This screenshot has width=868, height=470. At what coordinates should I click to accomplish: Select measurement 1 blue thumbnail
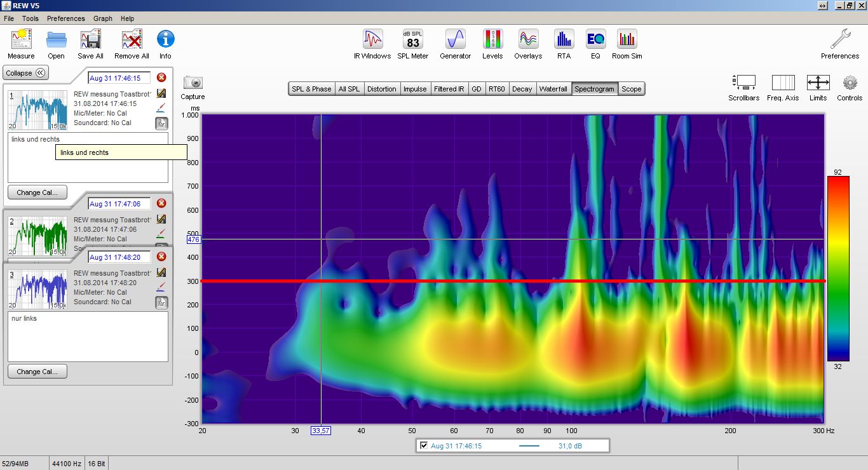point(37,110)
